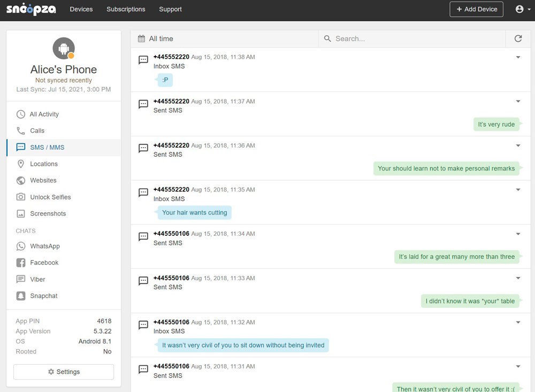This screenshot has width=535, height=392.
Task: Open WhatsApp chats
Action: 64,246
